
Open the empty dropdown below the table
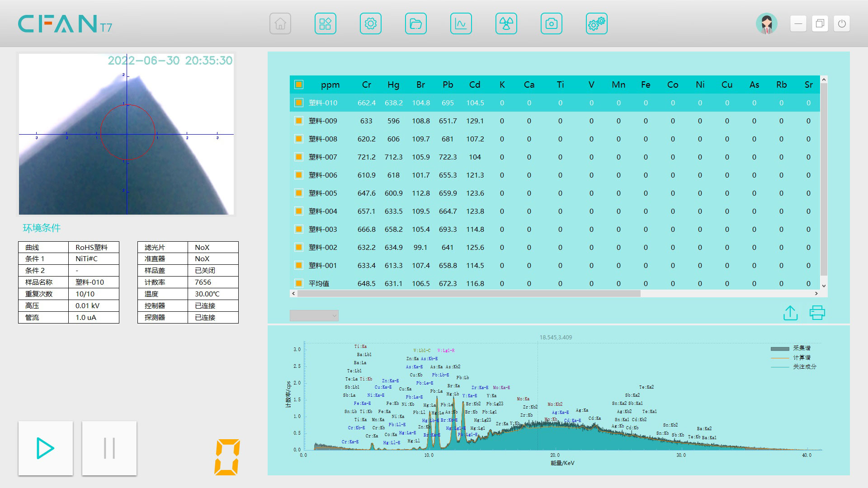click(x=314, y=316)
